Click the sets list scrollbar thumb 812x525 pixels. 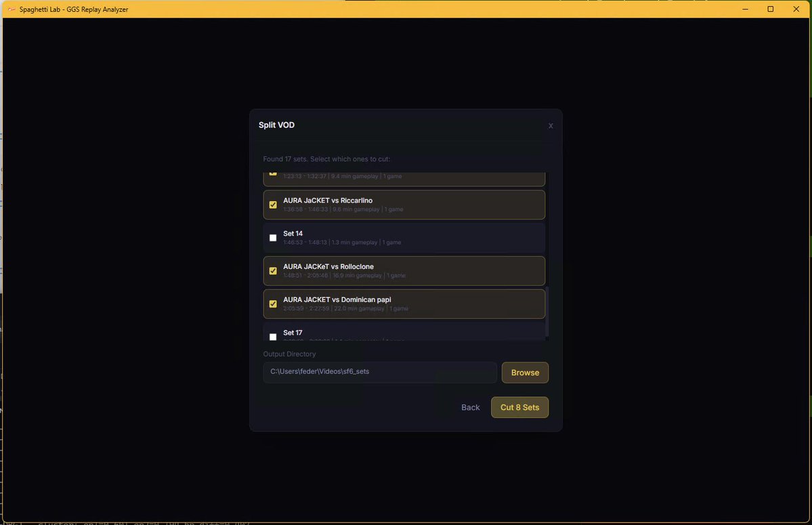pyautogui.click(x=547, y=312)
